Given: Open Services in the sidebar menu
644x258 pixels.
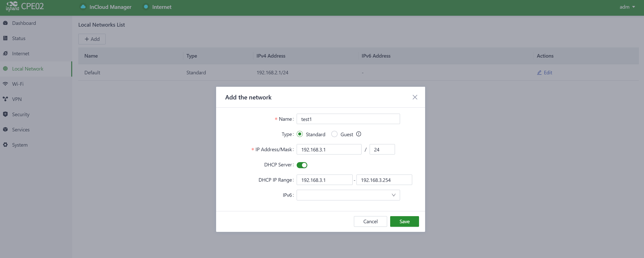Looking at the screenshot, I should [x=21, y=130].
